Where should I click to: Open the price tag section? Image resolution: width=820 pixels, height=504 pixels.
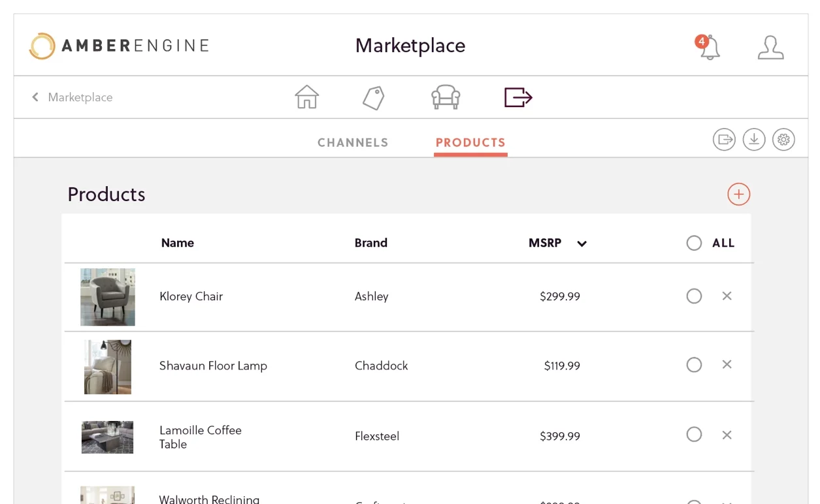pos(373,98)
